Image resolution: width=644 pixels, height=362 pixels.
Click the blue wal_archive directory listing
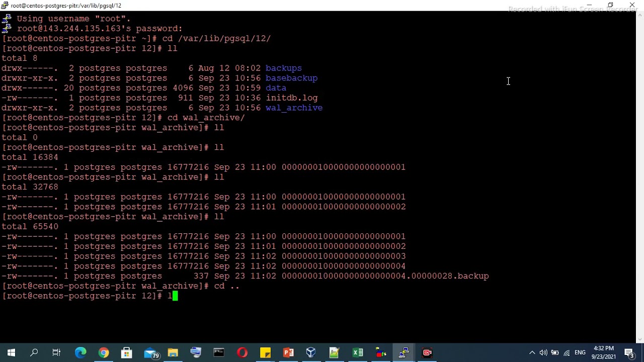tap(294, 108)
